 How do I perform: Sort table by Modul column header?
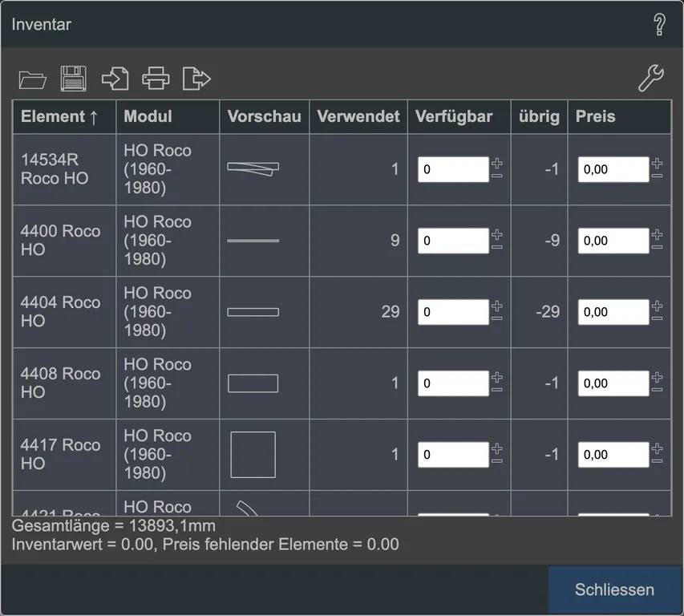(168, 116)
